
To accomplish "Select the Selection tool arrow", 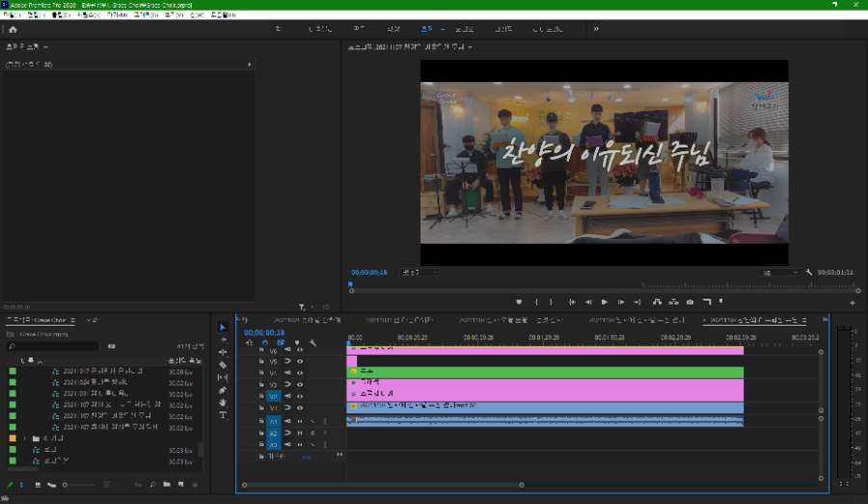I will [223, 327].
